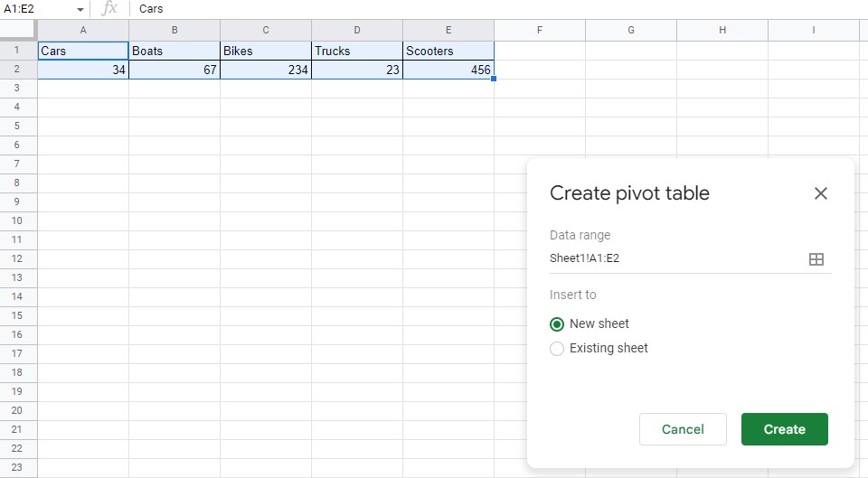Click the Cancel button
The image size is (868, 478).
(683, 429)
